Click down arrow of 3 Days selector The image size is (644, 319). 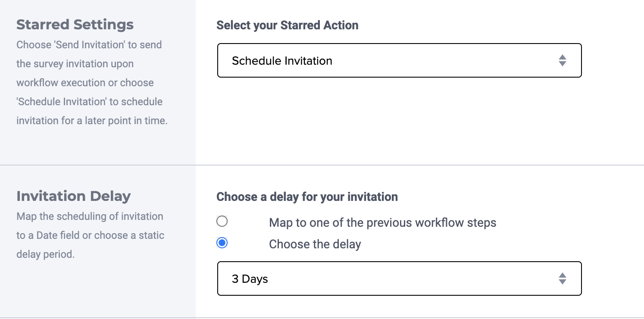[x=562, y=282]
